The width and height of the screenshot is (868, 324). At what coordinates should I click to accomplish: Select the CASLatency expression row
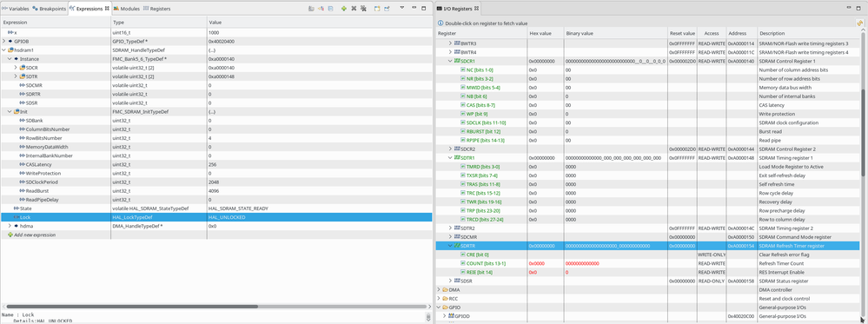coord(215,164)
